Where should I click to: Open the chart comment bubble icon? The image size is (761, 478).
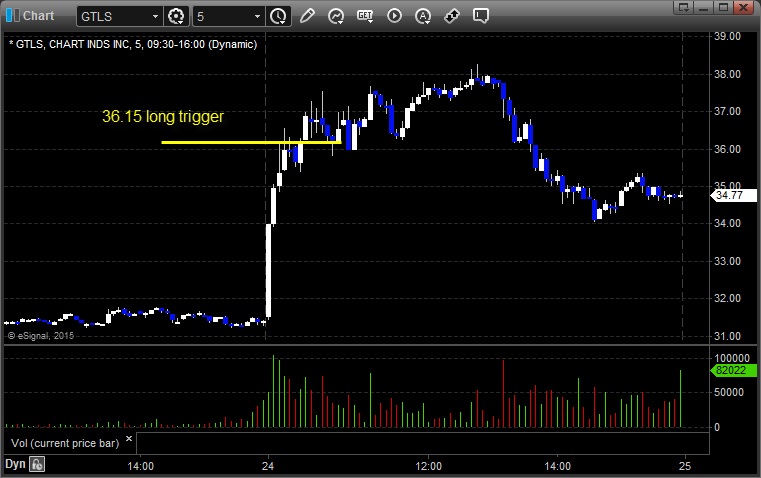pos(480,16)
